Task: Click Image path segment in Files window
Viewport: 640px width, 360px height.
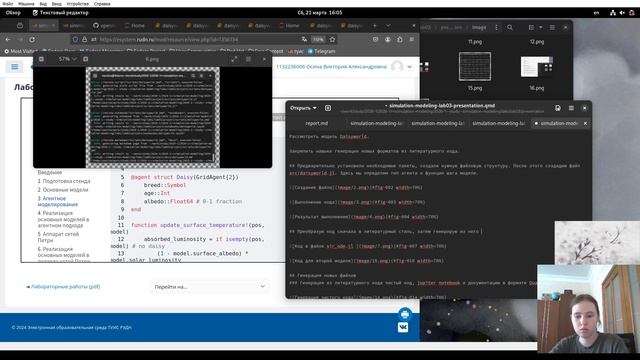Action: [479, 27]
